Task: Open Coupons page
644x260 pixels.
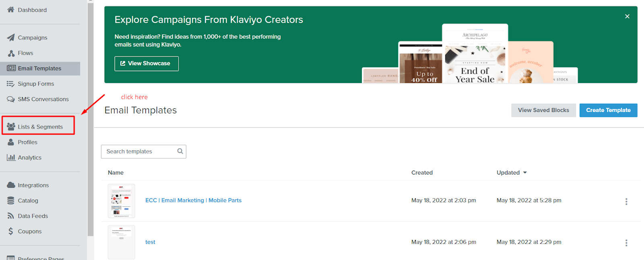Action: pos(29,231)
